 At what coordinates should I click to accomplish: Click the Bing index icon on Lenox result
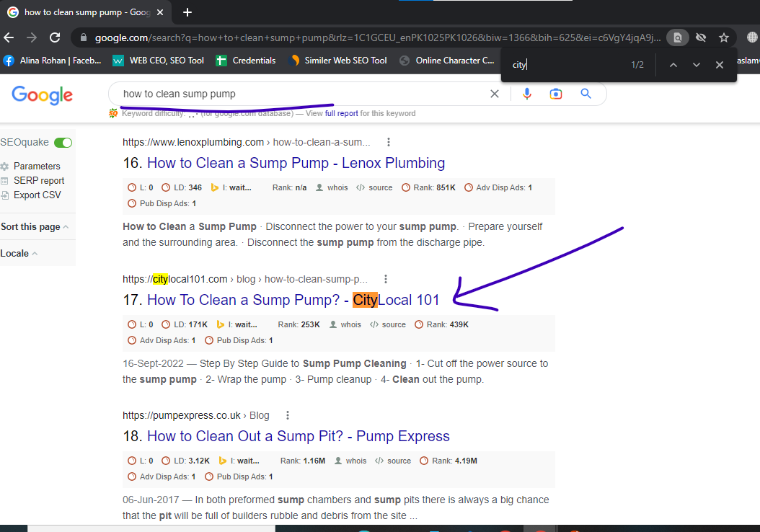pos(215,187)
